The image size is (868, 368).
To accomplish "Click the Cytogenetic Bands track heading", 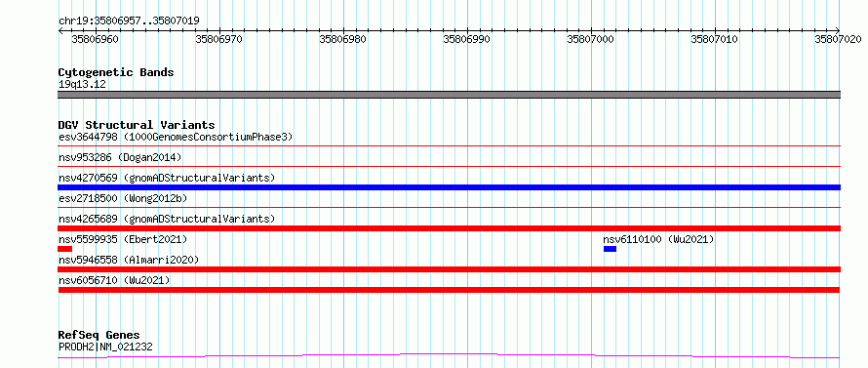I will point(116,72).
